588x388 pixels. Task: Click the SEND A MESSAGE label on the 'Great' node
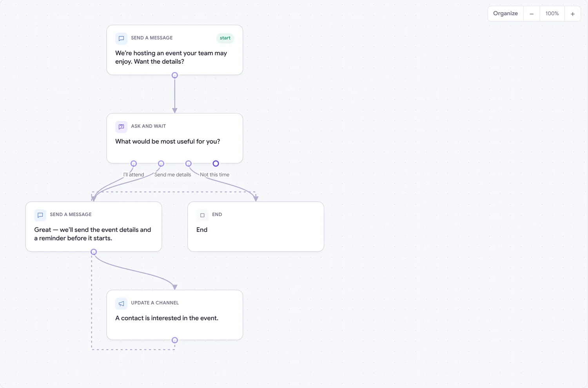71,215
